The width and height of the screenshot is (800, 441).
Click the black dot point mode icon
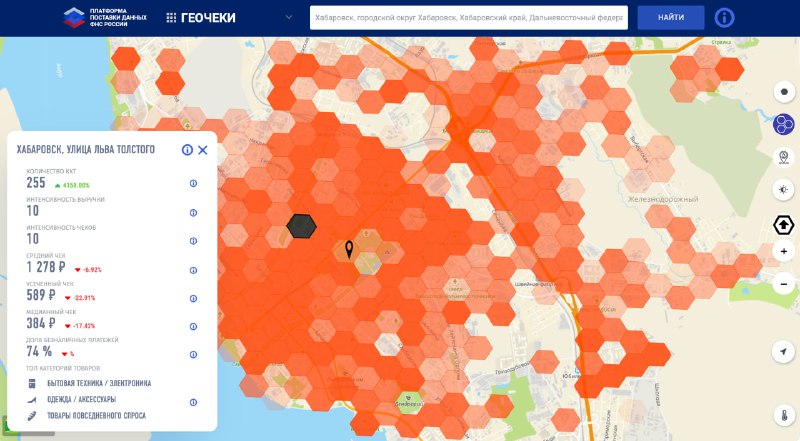[x=784, y=92]
